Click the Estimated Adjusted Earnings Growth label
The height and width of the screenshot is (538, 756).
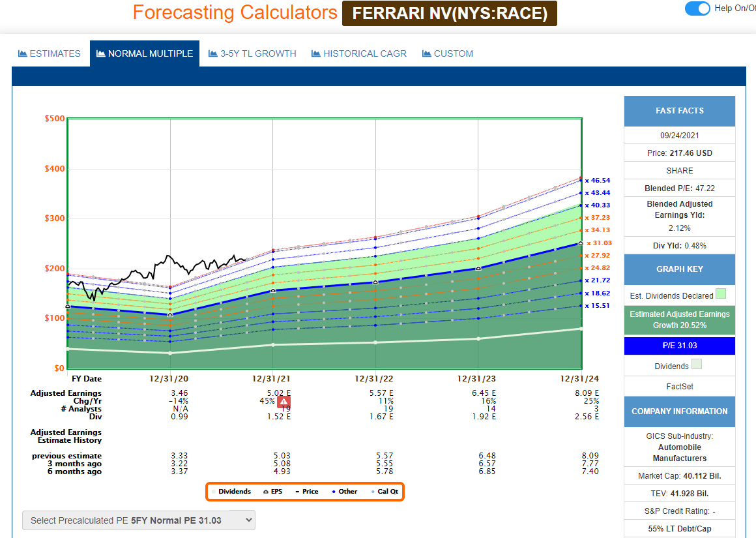679,320
